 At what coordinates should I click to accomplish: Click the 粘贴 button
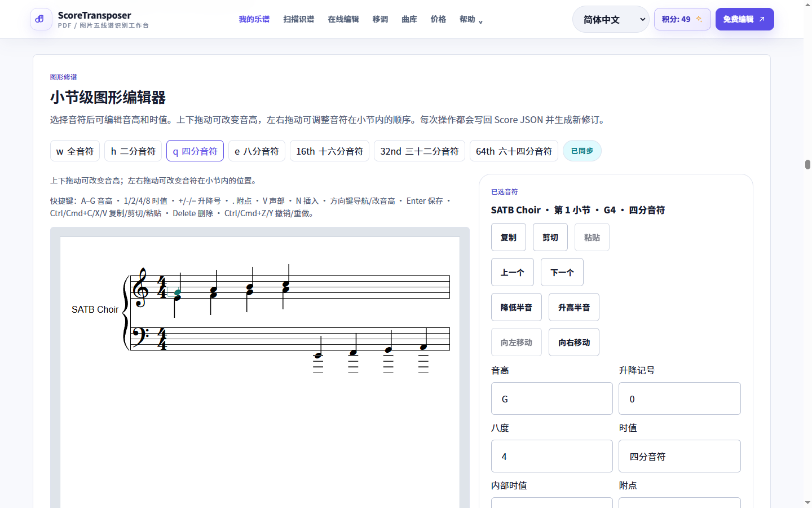click(592, 237)
